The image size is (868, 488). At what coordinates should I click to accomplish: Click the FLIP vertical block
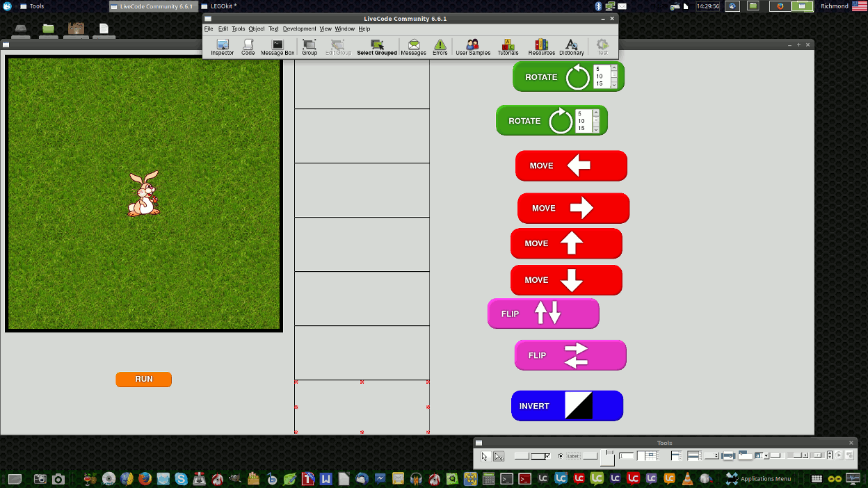tap(543, 314)
